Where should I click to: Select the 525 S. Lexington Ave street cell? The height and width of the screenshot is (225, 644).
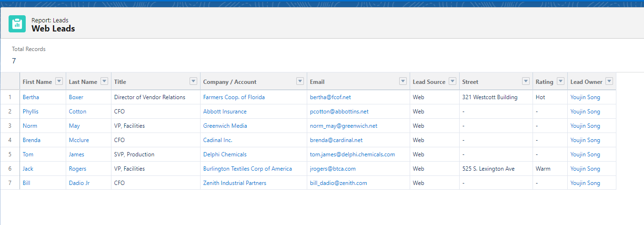tap(496, 169)
